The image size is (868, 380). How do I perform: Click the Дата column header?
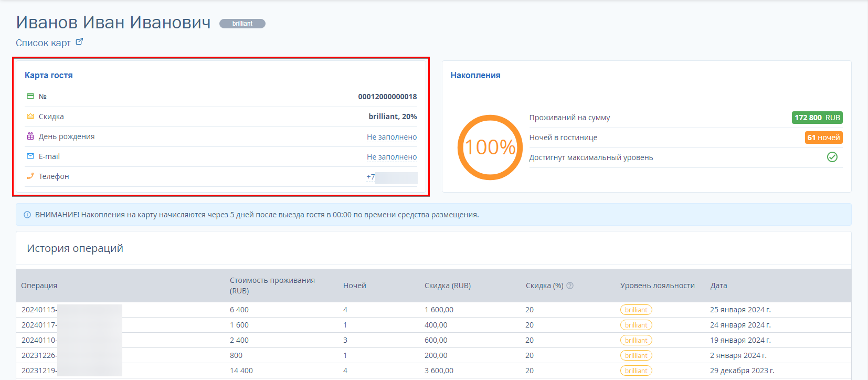point(719,286)
